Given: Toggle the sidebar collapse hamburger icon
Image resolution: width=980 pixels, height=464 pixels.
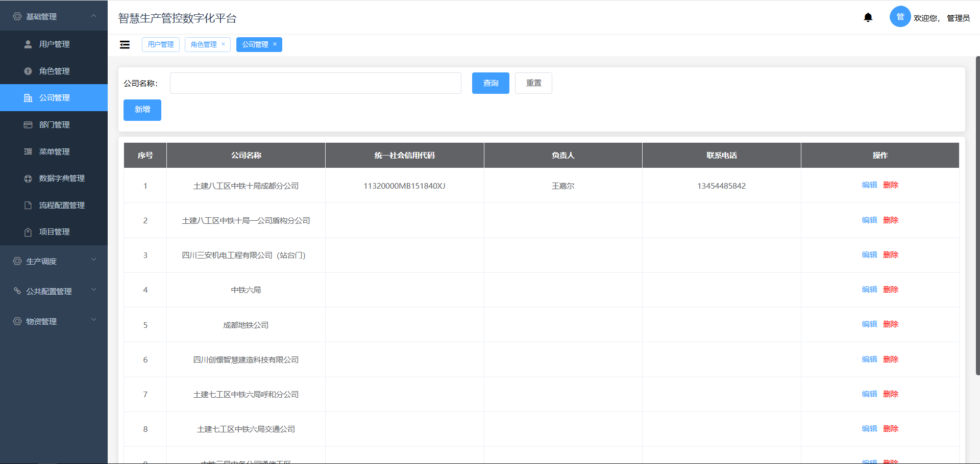Looking at the screenshot, I should pos(125,45).
